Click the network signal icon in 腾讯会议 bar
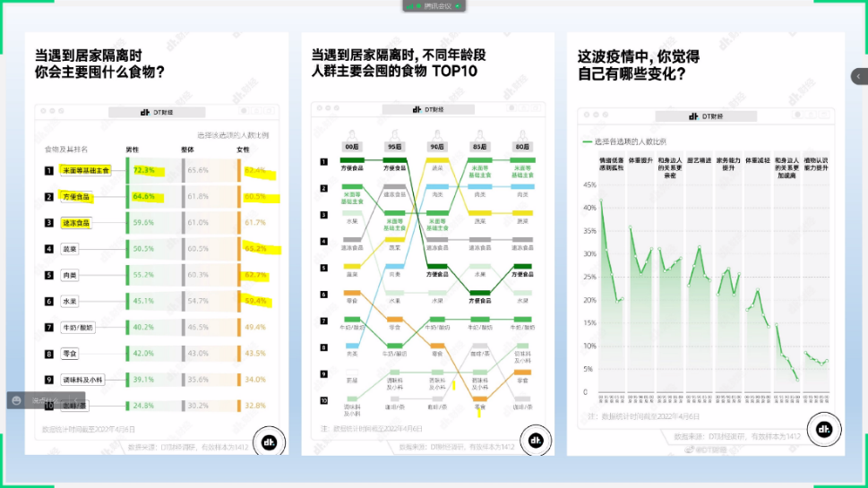Image resolution: width=868 pixels, height=488 pixels. pos(411,5)
